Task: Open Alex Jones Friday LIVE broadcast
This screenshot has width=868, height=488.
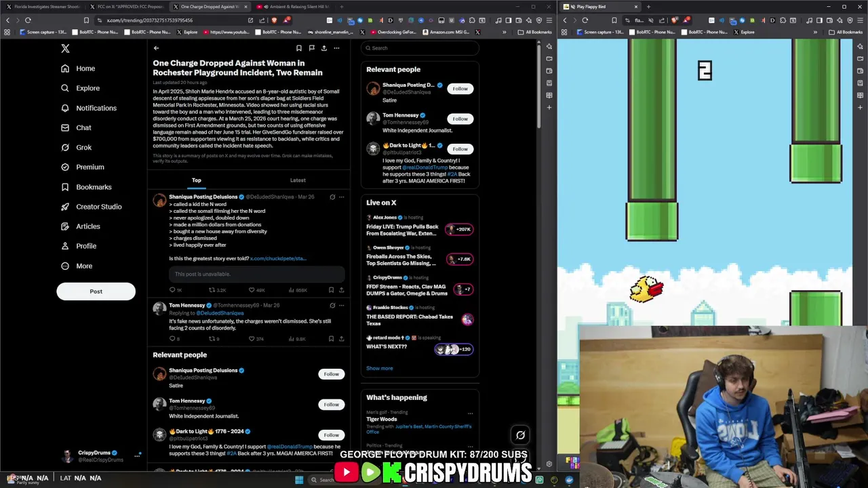Action: click(x=420, y=226)
